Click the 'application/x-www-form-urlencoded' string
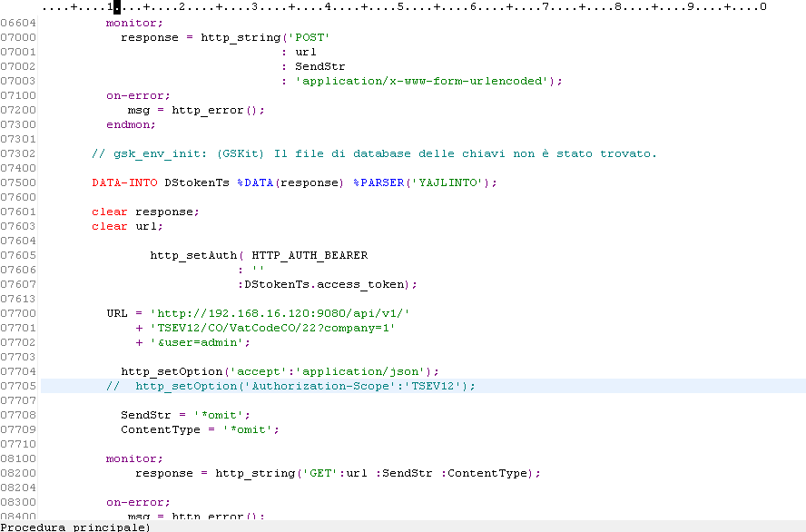The height and width of the screenshot is (532, 806). pos(425,81)
